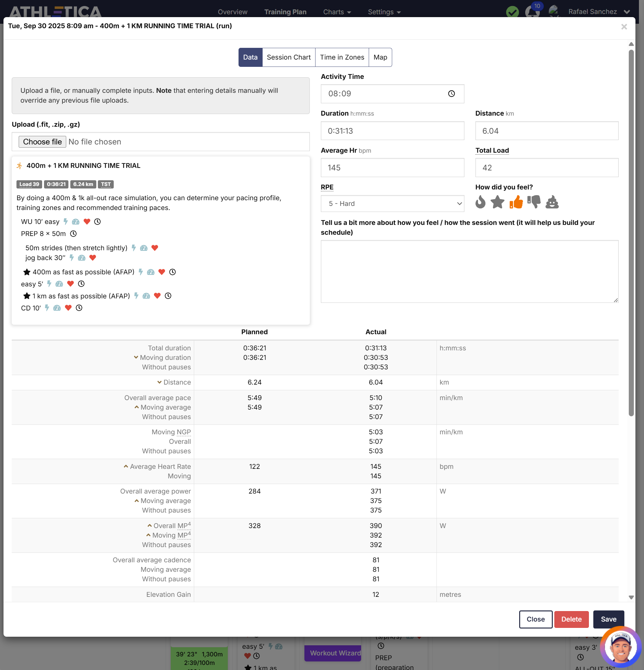Click clock icon beside PREP 8 × 50m
Viewport: 644px width, 670px height.
(x=73, y=234)
